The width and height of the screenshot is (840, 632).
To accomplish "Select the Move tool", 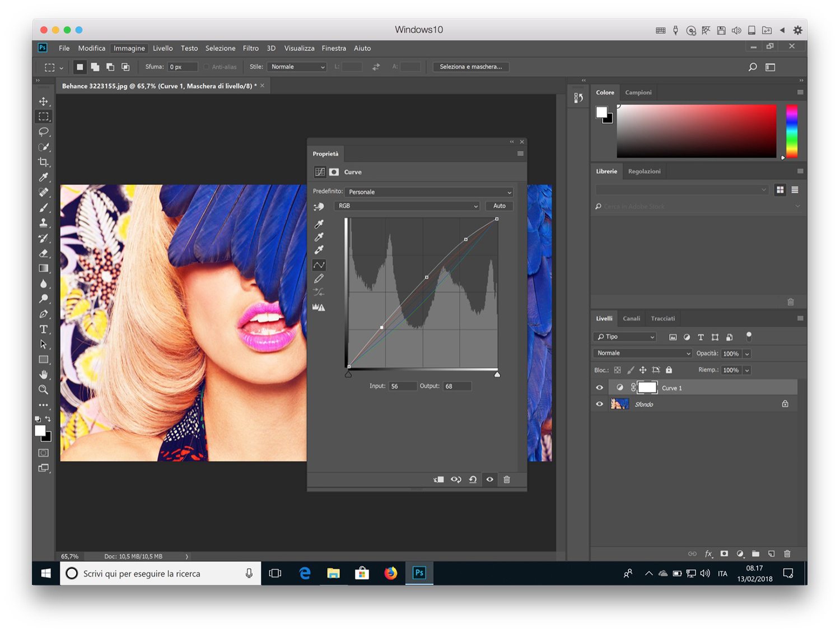I will pos(43,101).
